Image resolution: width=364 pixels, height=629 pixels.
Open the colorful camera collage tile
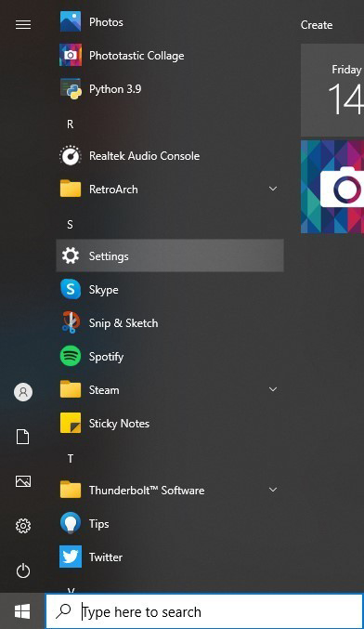click(x=332, y=187)
